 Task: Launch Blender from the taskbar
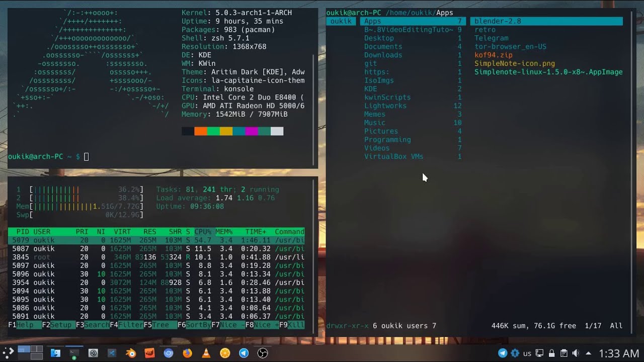click(131, 353)
